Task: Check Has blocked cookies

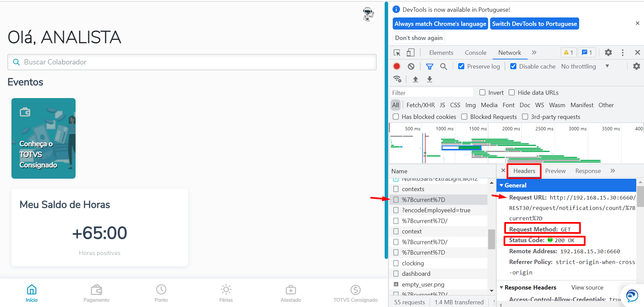Action: click(x=396, y=117)
